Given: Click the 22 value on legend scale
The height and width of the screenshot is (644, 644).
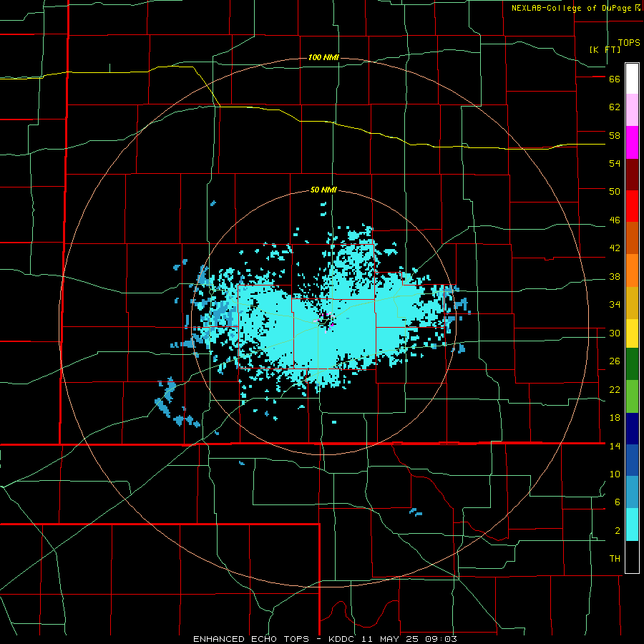Looking at the screenshot, I should click(x=615, y=389).
